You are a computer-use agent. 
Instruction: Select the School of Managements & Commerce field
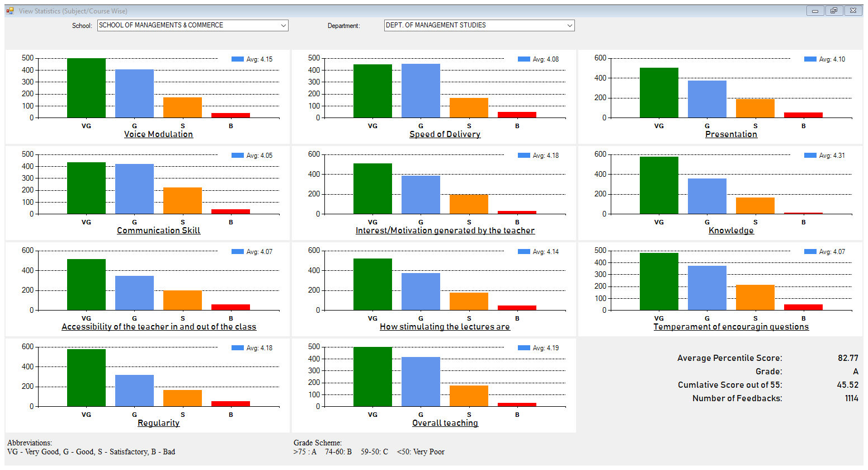[x=187, y=26]
